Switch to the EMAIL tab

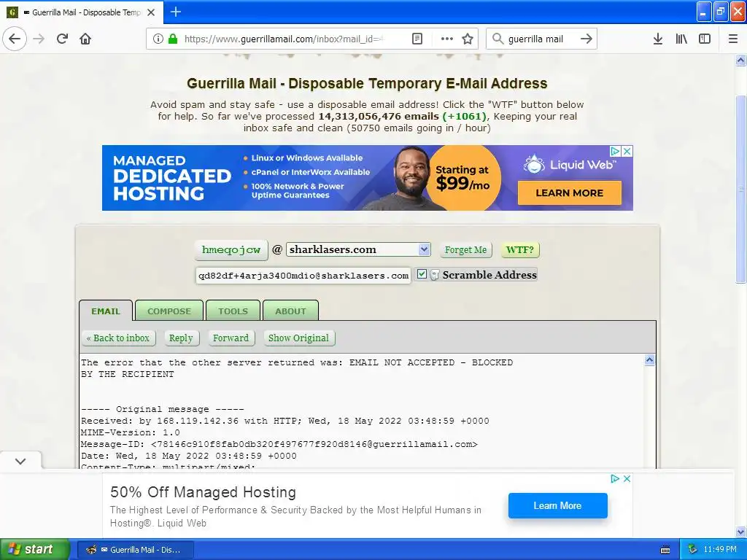coord(106,311)
